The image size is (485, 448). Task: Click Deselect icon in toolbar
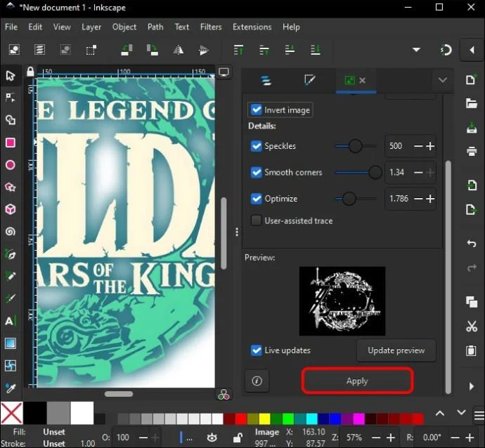click(65, 50)
